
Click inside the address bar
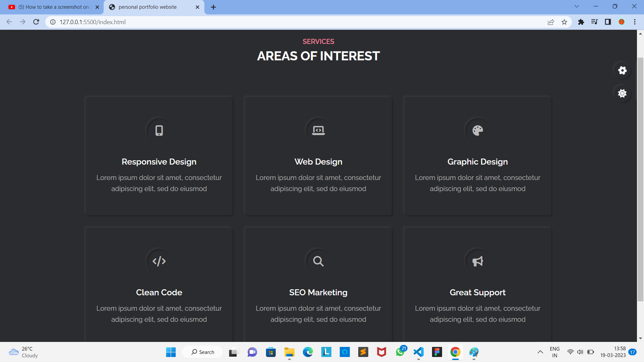(x=168, y=22)
